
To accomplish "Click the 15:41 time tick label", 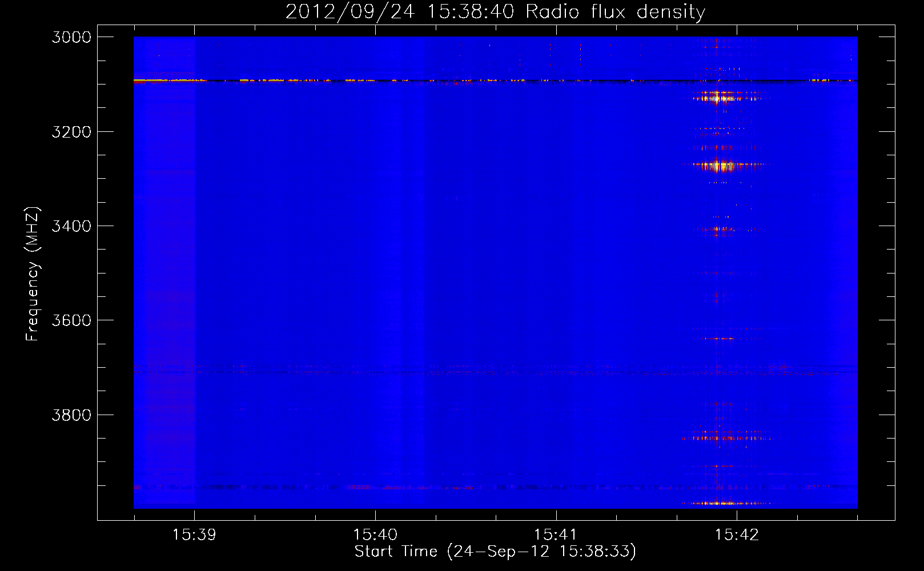I will 556,534.
